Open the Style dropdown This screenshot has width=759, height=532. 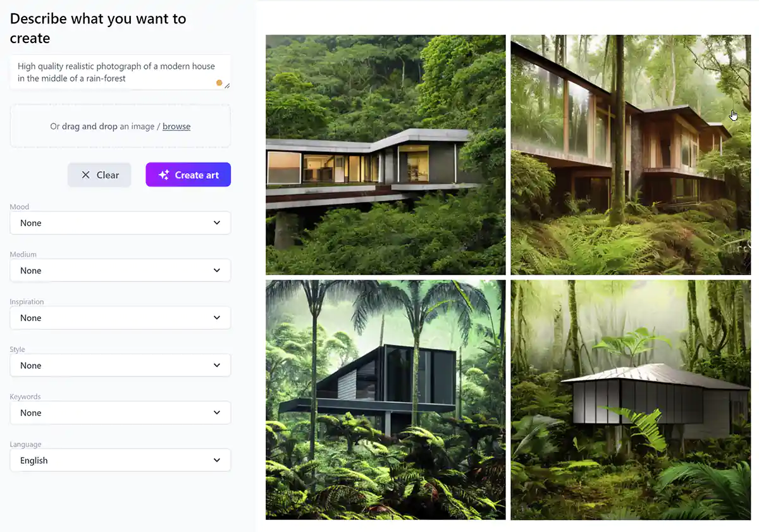pyautogui.click(x=120, y=365)
